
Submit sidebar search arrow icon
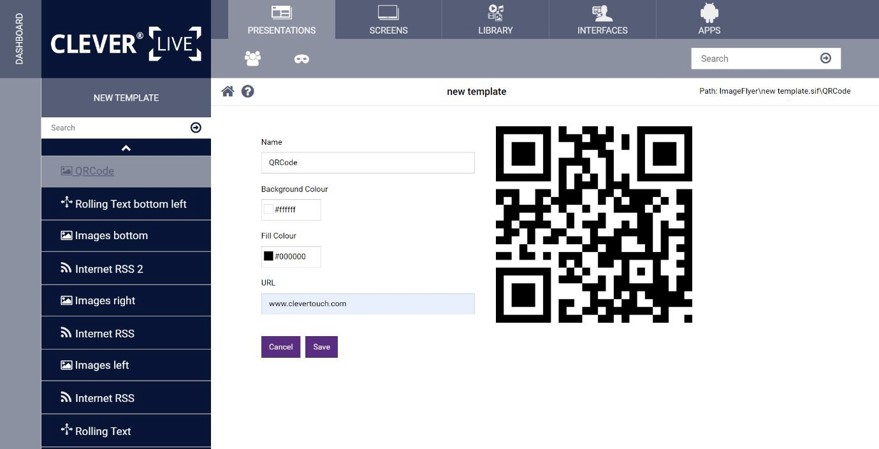196,128
